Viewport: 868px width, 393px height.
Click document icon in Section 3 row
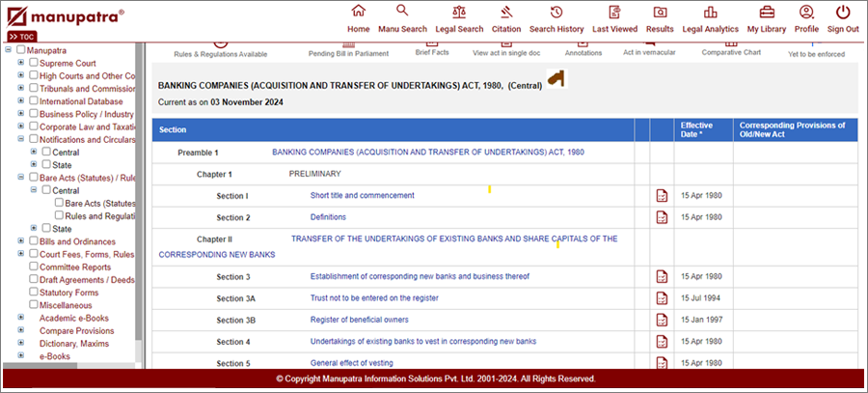(662, 276)
